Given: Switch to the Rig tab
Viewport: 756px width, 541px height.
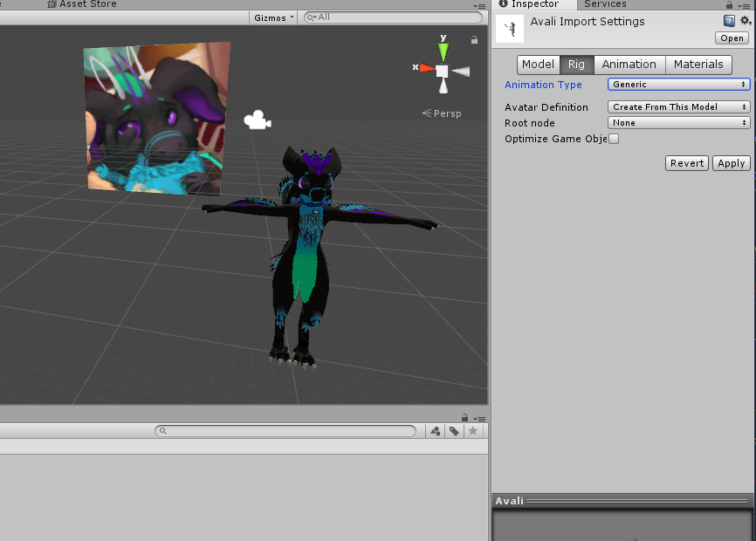Looking at the screenshot, I should [576, 65].
